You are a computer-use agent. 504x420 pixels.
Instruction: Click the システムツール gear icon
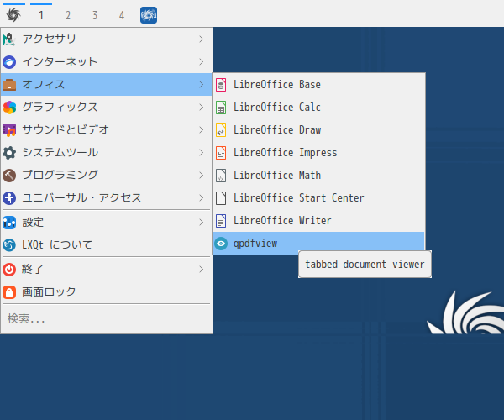9,153
